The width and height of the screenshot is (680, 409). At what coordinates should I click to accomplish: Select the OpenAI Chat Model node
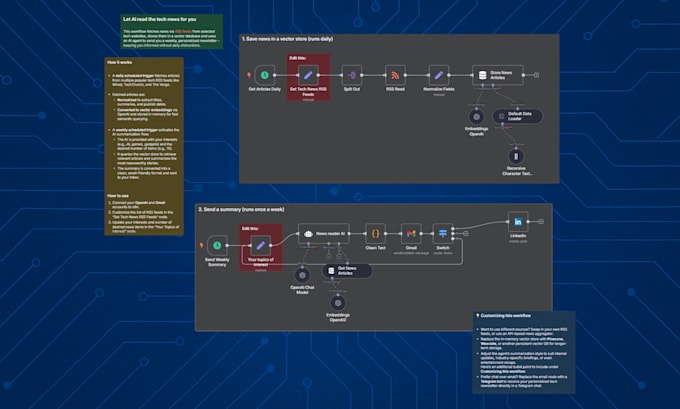302,275
